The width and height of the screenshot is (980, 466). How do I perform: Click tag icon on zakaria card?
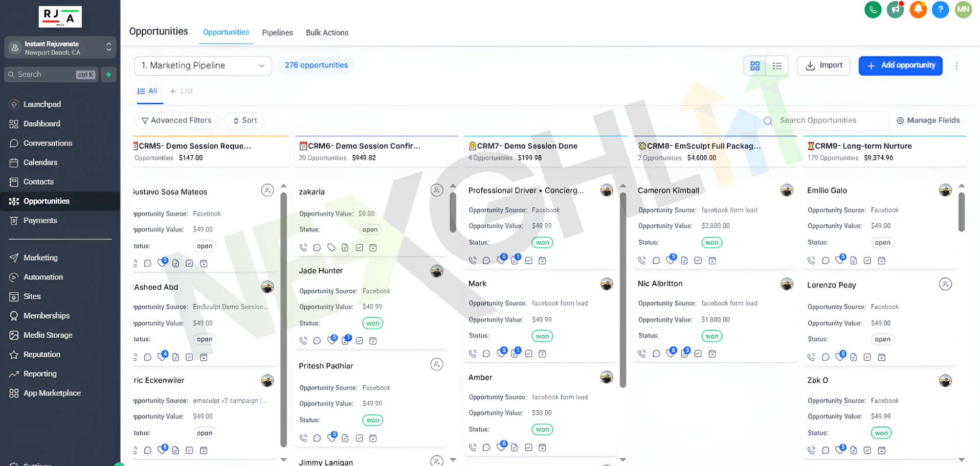tap(331, 248)
